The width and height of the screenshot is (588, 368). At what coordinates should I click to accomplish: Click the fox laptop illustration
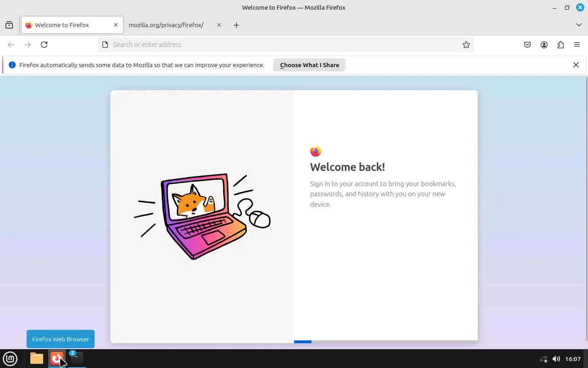pos(202,217)
